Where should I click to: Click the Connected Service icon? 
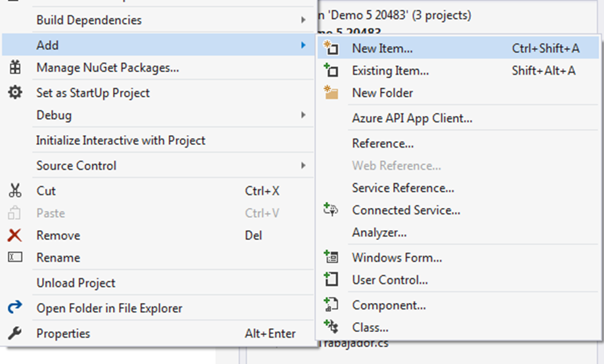tap(331, 211)
